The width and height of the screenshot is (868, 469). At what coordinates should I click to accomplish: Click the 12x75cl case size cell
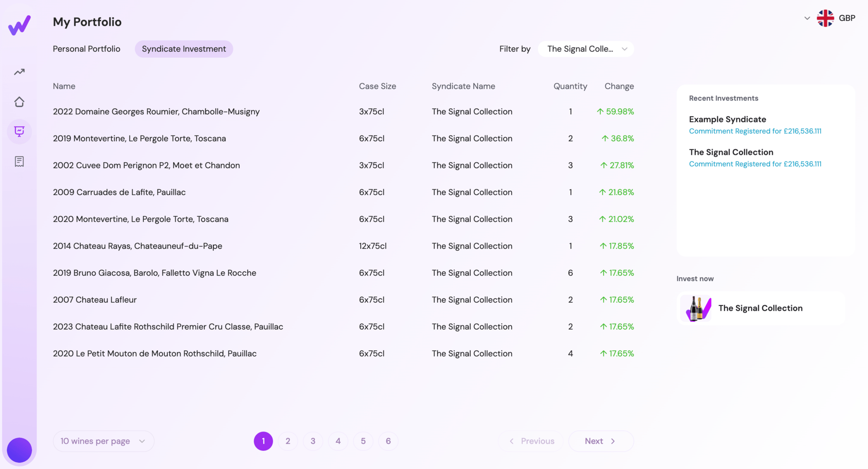pos(373,246)
